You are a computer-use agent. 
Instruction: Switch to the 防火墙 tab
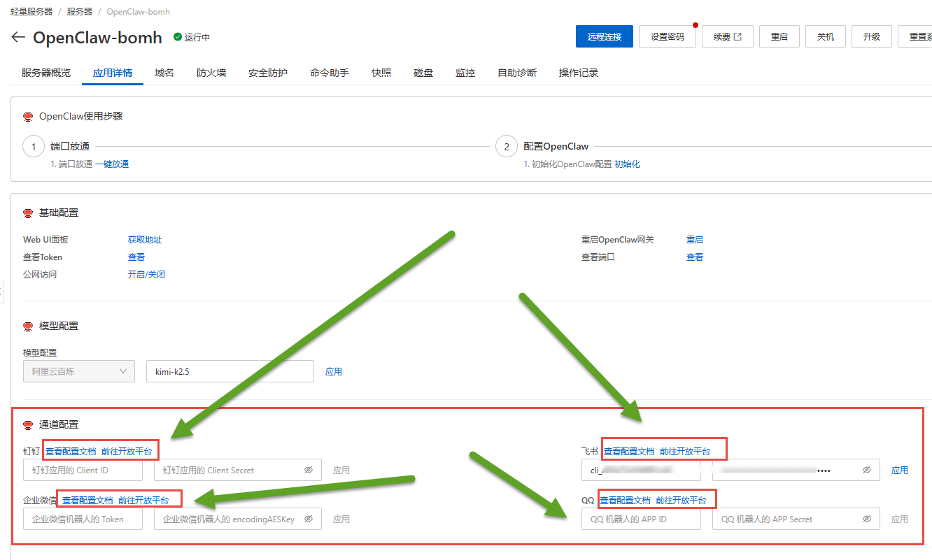coord(211,73)
